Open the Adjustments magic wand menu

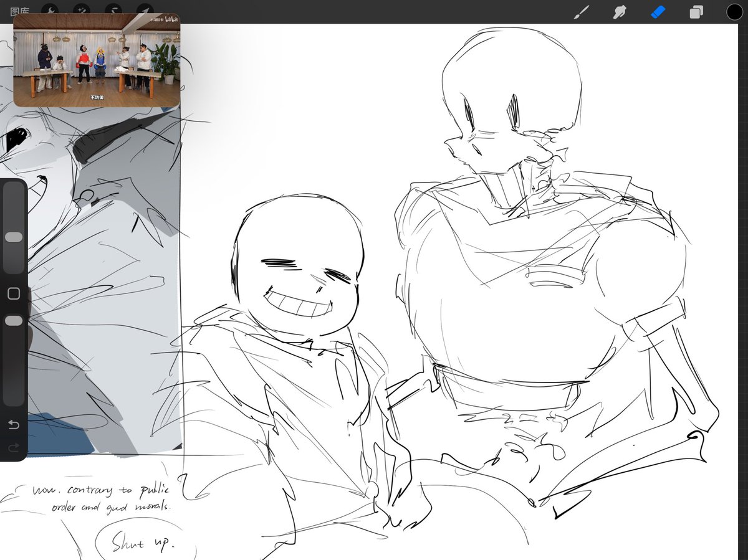81,11
